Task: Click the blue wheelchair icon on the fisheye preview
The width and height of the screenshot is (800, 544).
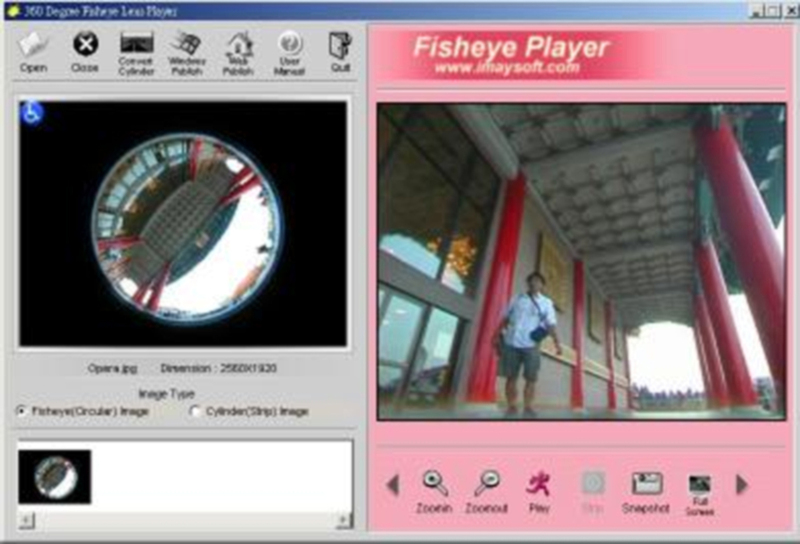Action: pyautogui.click(x=32, y=113)
